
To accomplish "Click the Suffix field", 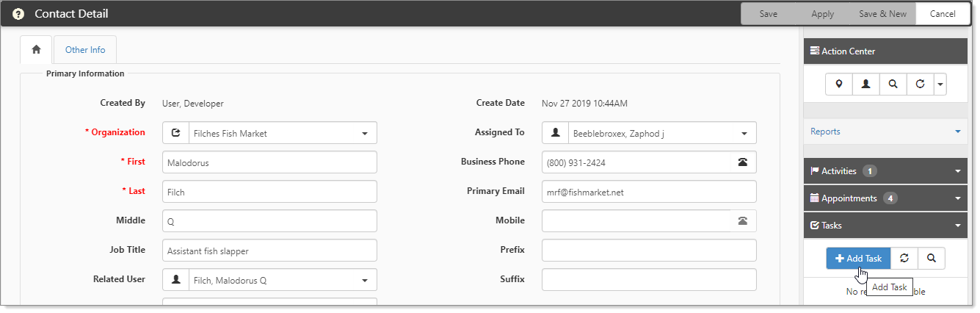I will 649,280.
